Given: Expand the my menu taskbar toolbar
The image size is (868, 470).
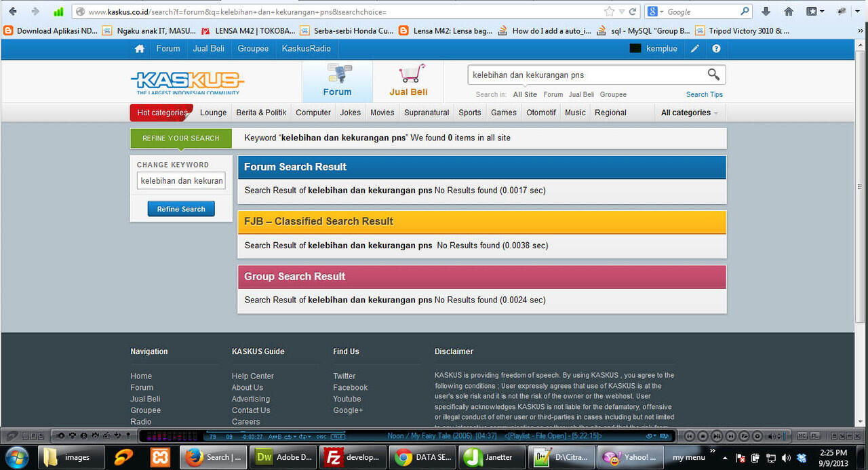Looking at the screenshot, I should click(713, 450).
